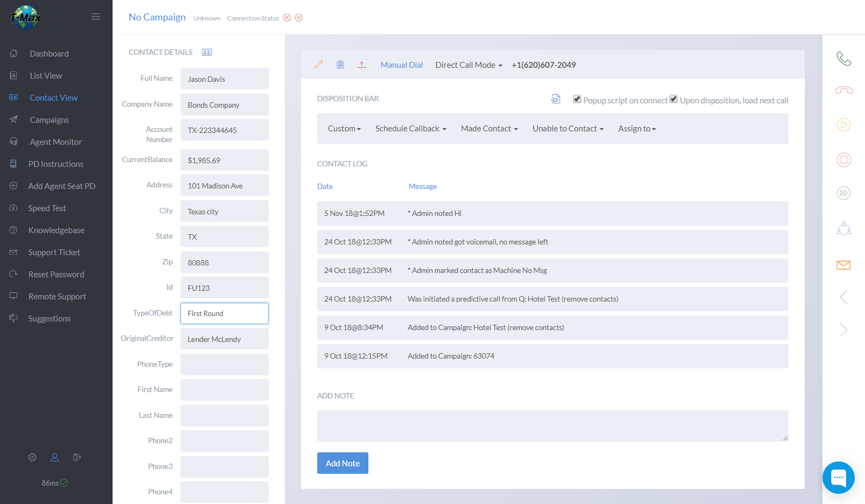865x504 pixels.
Task: Click the pencil edit icon in dial bar
Action: click(319, 65)
